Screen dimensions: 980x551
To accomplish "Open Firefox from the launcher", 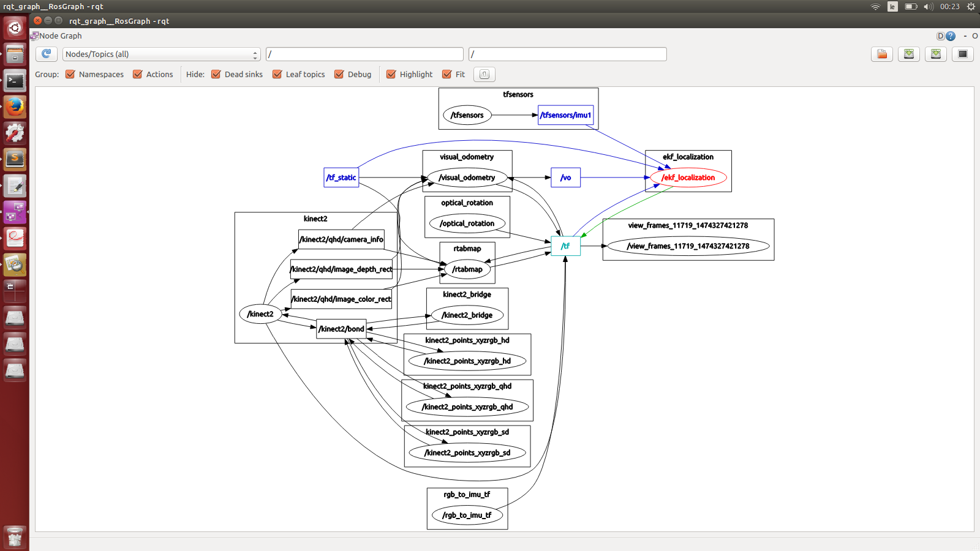I will (15, 107).
